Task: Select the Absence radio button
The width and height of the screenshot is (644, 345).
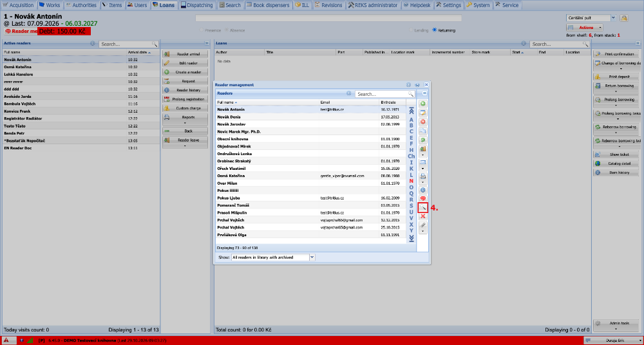Action: 227,30
